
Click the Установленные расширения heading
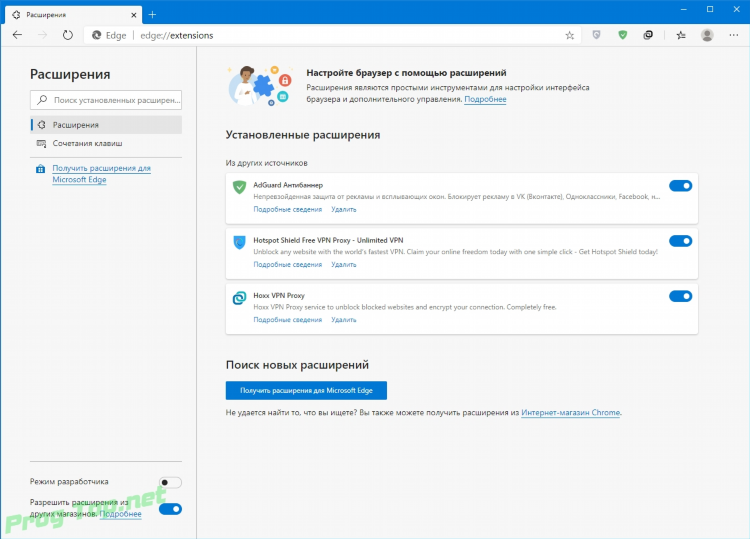(x=303, y=135)
